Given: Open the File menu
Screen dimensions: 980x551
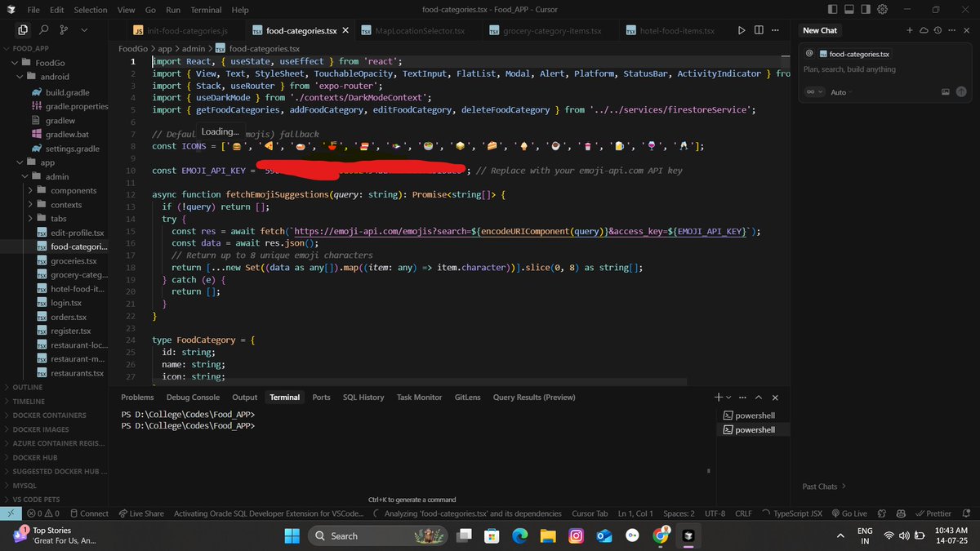Looking at the screenshot, I should pos(33,10).
